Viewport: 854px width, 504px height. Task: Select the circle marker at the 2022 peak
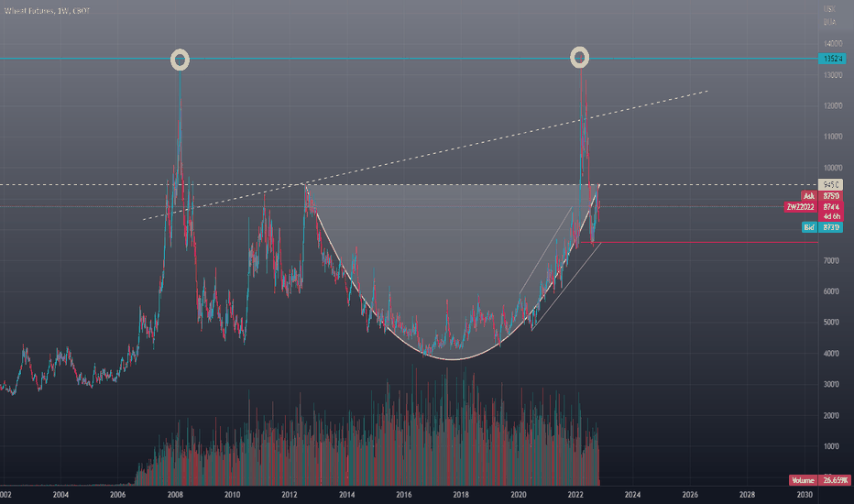pyautogui.click(x=579, y=57)
